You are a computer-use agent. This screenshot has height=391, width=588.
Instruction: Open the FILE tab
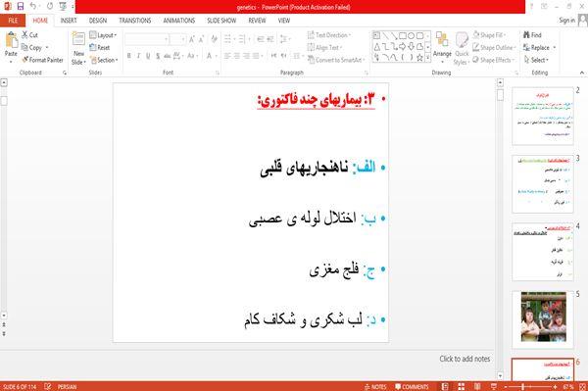point(13,21)
